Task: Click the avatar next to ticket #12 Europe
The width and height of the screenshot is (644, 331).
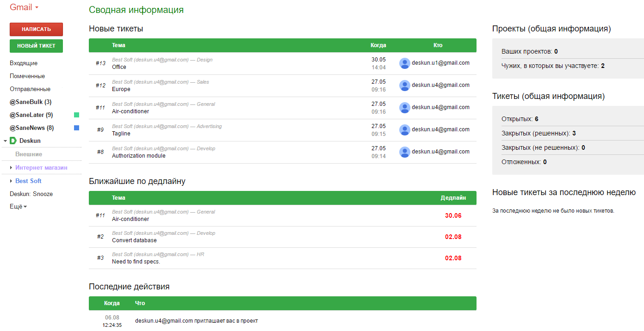Action: click(404, 86)
